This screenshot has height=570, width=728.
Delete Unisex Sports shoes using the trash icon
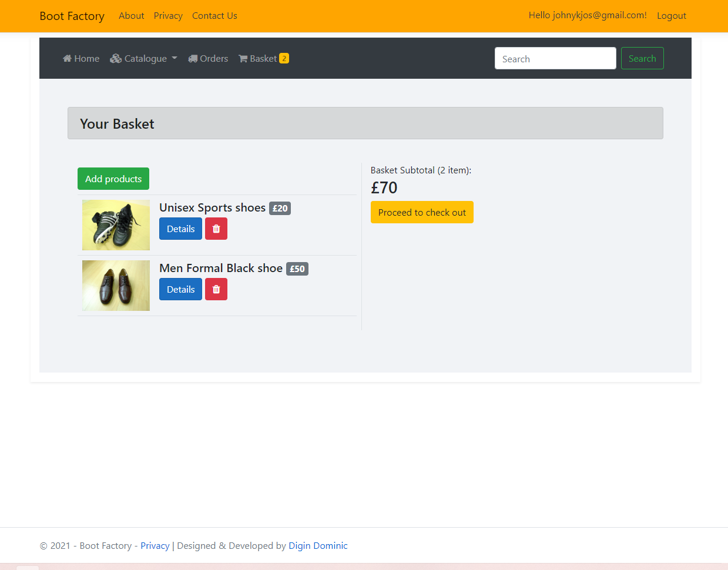(x=216, y=229)
